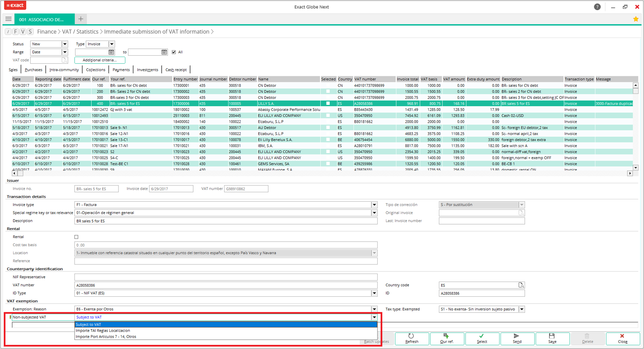Toggle the favorites star icon
The height and width of the screenshot is (349, 644).
tap(636, 19)
